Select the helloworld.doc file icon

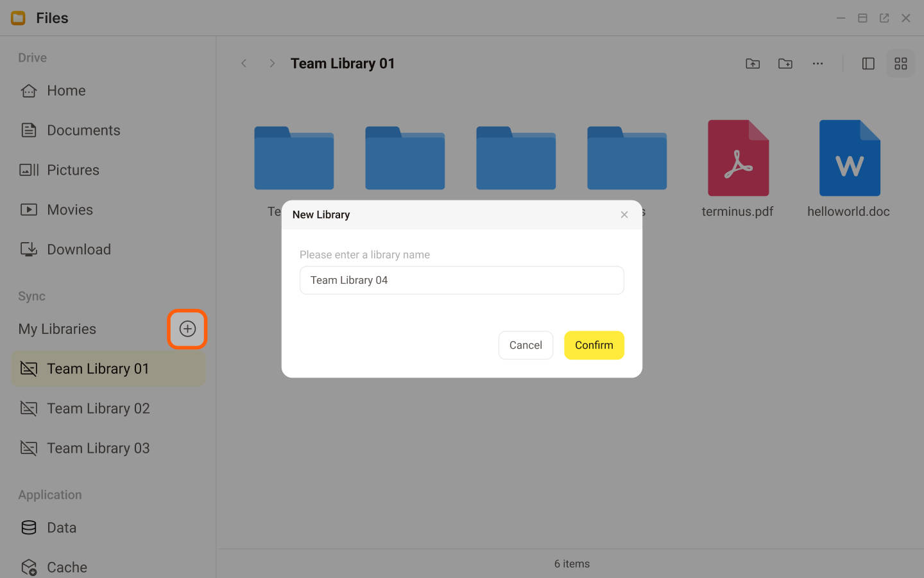(x=850, y=158)
